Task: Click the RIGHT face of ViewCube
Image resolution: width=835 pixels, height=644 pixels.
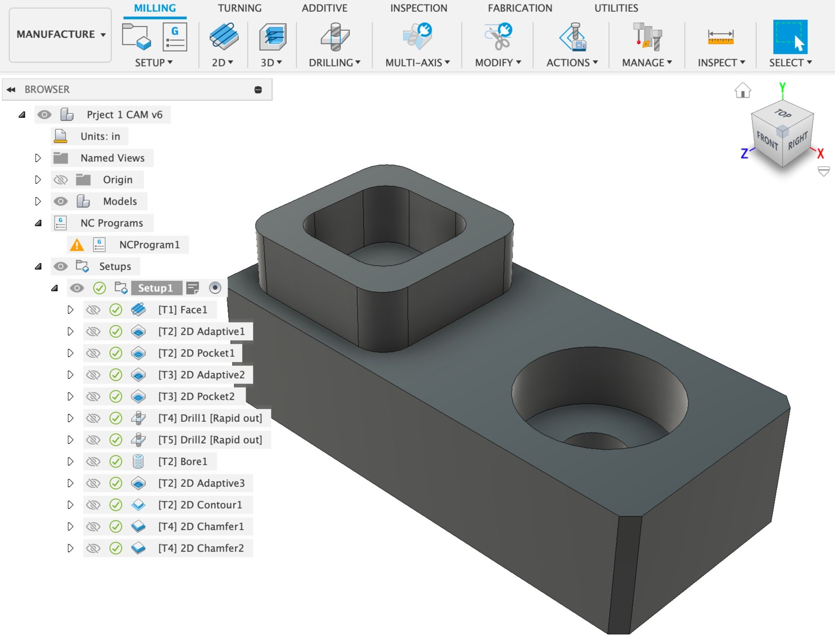Action: point(798,141)
